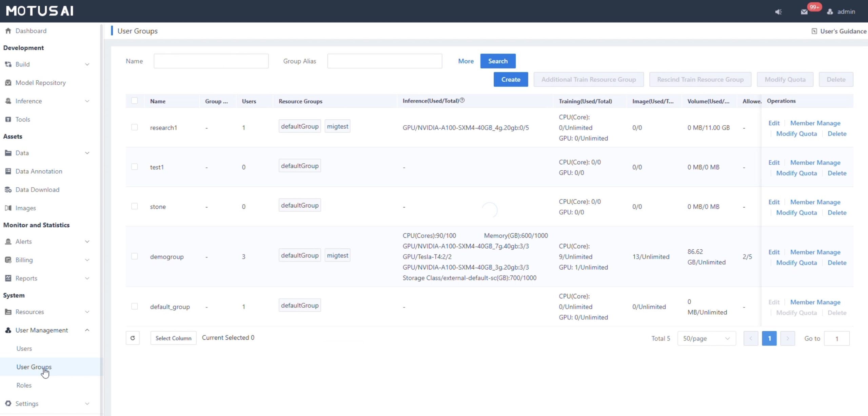The image size is (868, 416).
Task: Click the blue Create button
Action: click(510, 80)
